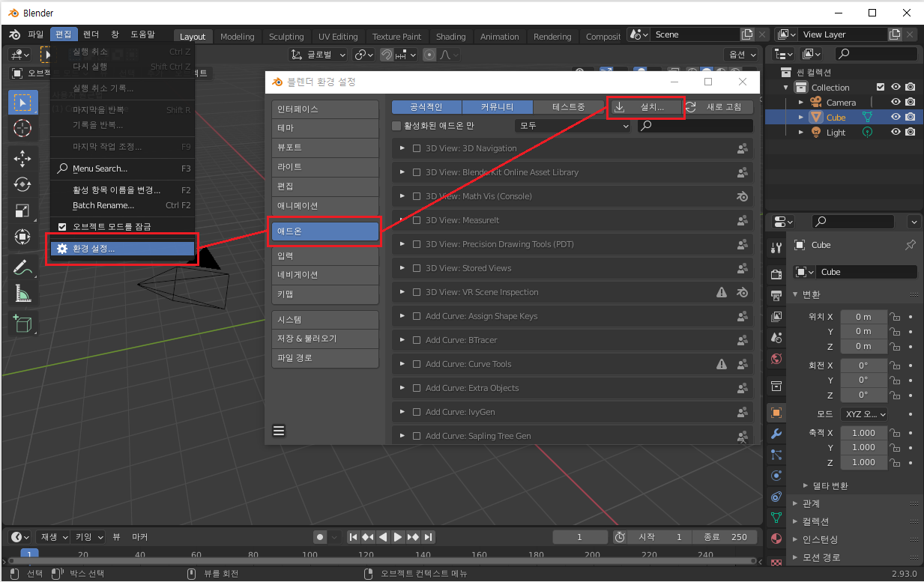The width and height of the screenshot is (924, 582).
Task: Toggle the Testing add-ons filter button
Action: pyautogui.click(x=569, y=107)
